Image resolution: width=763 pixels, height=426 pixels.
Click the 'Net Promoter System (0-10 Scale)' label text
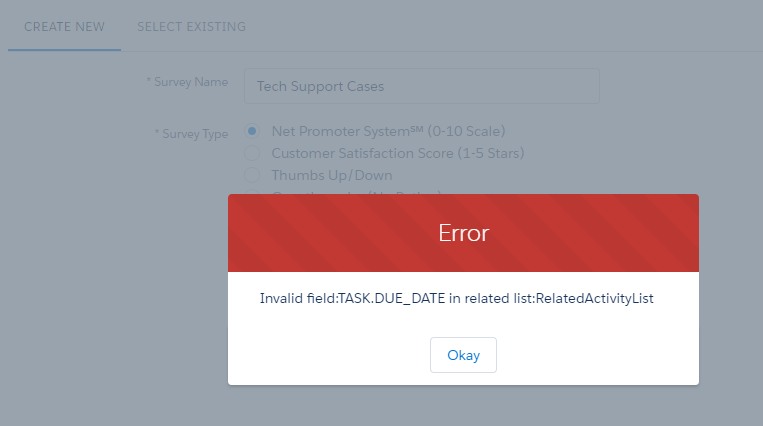pos(388,131)
